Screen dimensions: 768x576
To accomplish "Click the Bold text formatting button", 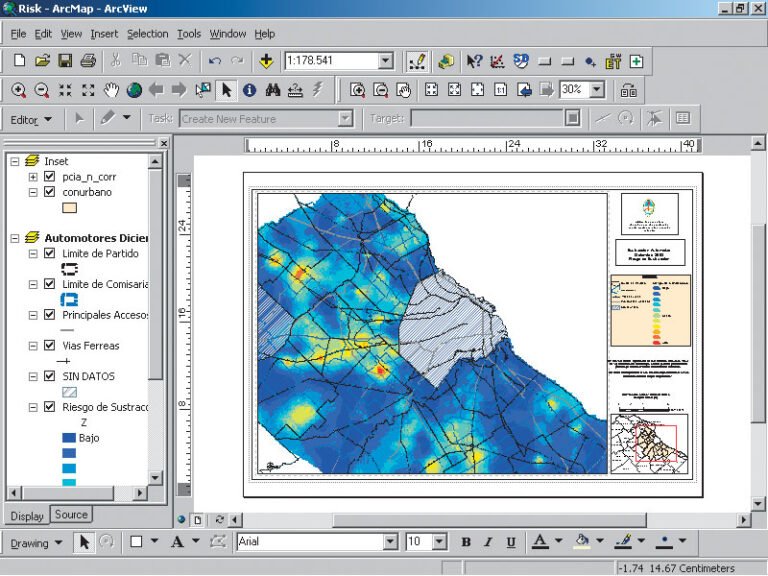I will (x=466, y=542).
